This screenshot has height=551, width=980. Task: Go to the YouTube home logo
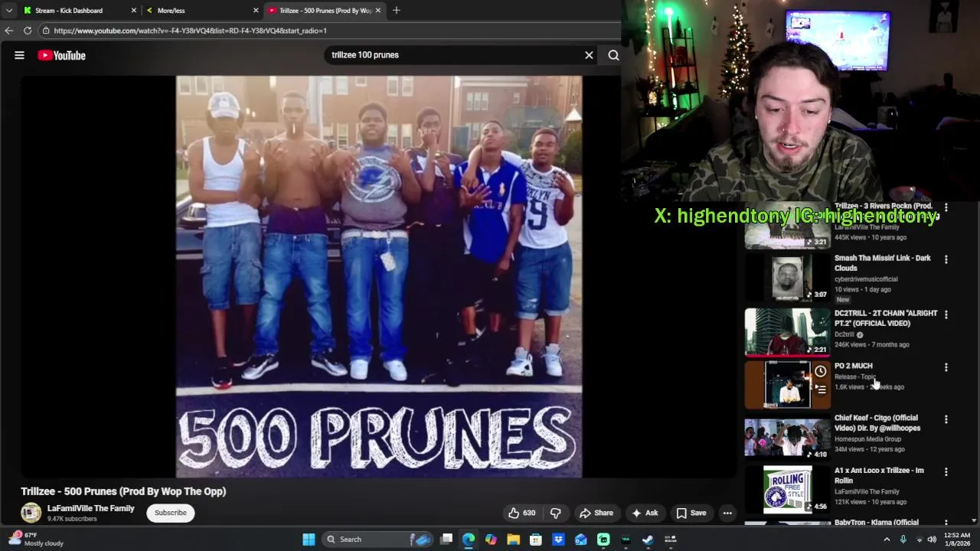point(61,55)
